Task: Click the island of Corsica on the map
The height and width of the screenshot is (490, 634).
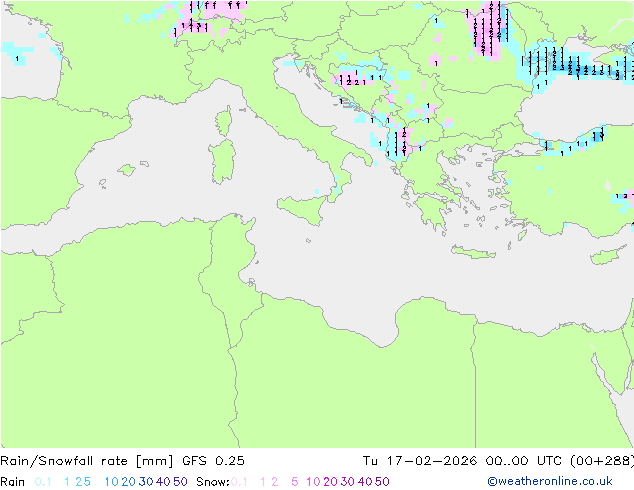Action: pos(224,121)
